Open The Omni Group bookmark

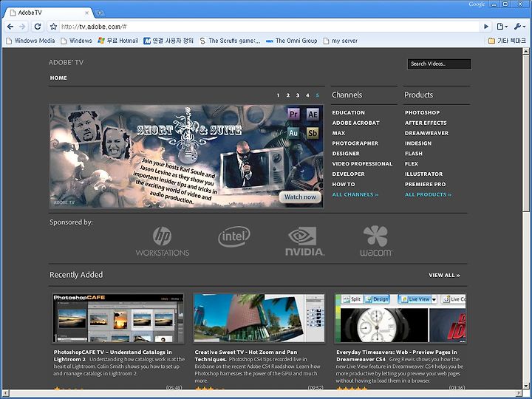[291, 41]
